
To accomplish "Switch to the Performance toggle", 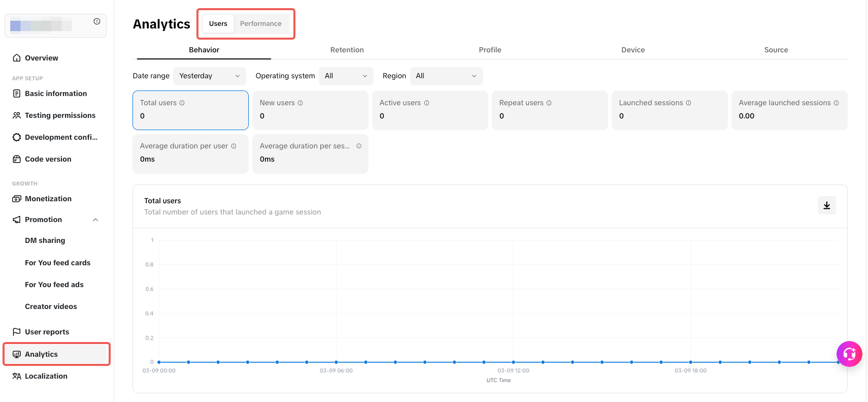I will [260, 24].
